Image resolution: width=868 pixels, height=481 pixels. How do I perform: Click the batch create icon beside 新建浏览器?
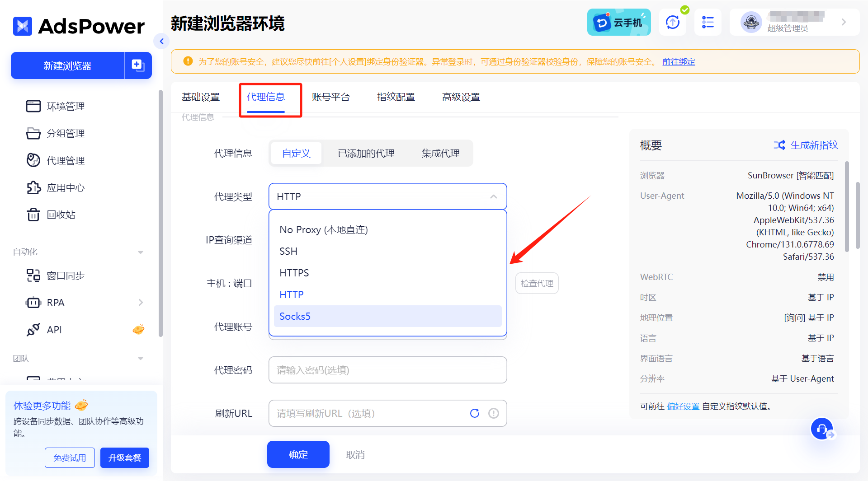138,65
